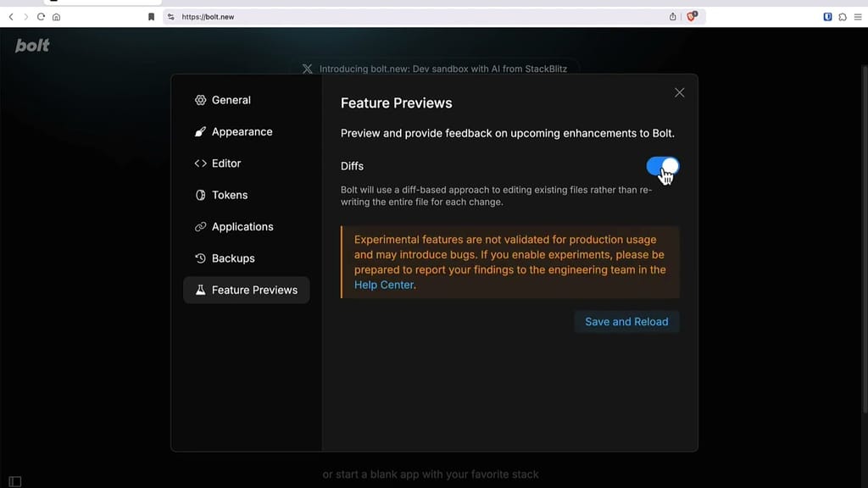Click the page vertical scrollbar
Viewport: 868px width, 488px height.
click(865, 239)
